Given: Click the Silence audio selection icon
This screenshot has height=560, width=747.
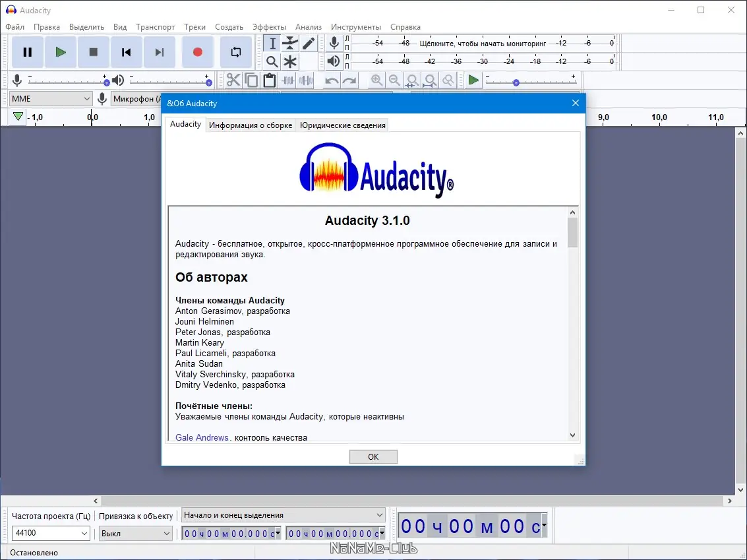Looking at the screenshot, I should click(306, 80).
